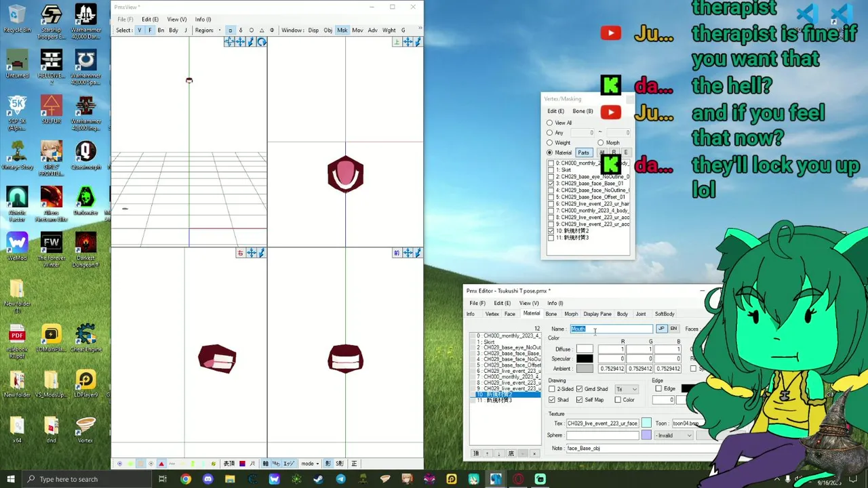Toggle the Msk masking window button
This screenshot has height=488, width=868.
coord(342,30)
